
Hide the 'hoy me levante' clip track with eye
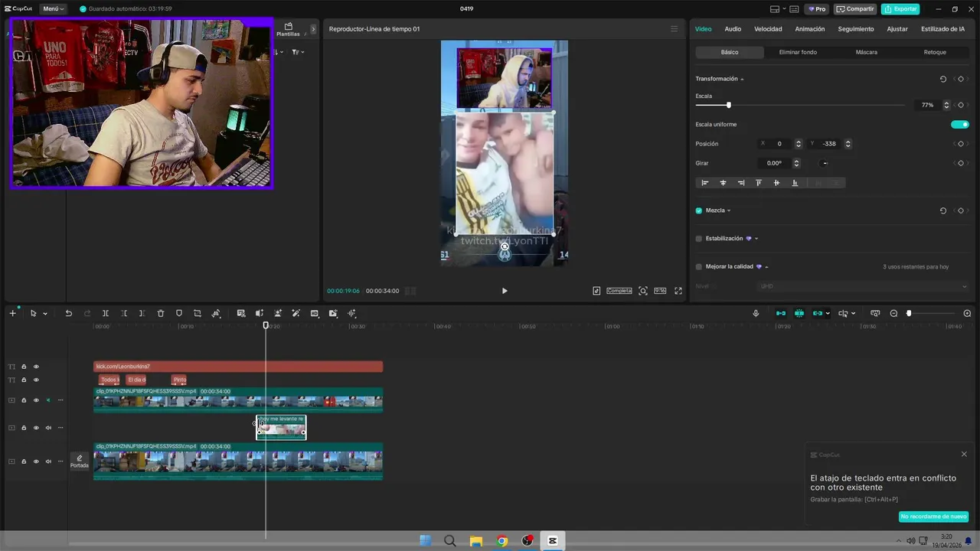tap(35, 428)
